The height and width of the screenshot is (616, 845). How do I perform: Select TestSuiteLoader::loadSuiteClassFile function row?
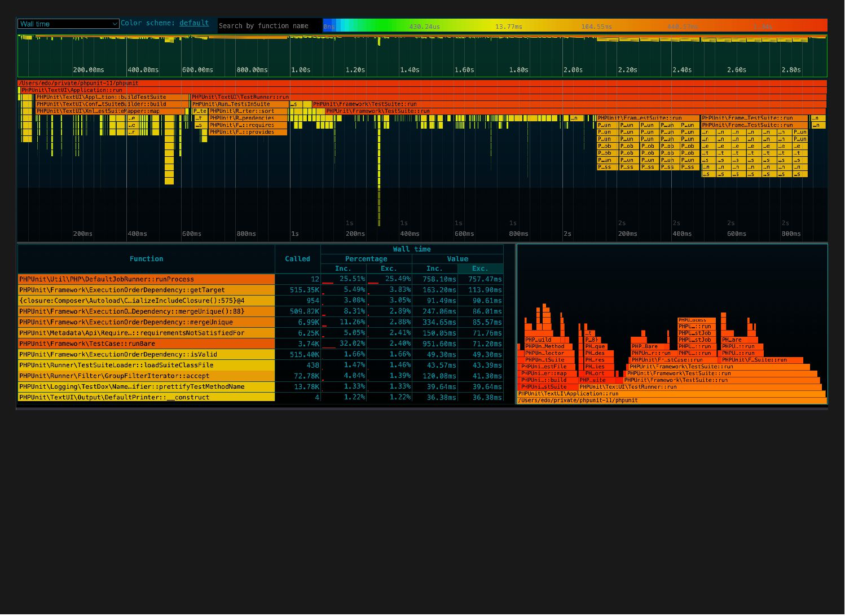click(x=146, y=365)
